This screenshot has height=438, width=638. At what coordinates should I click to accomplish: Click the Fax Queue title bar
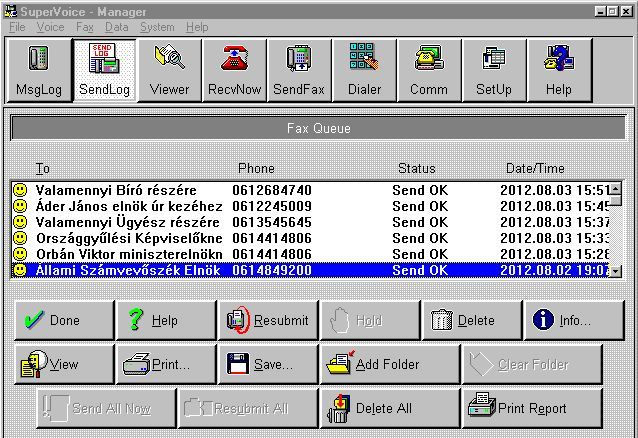318,128
